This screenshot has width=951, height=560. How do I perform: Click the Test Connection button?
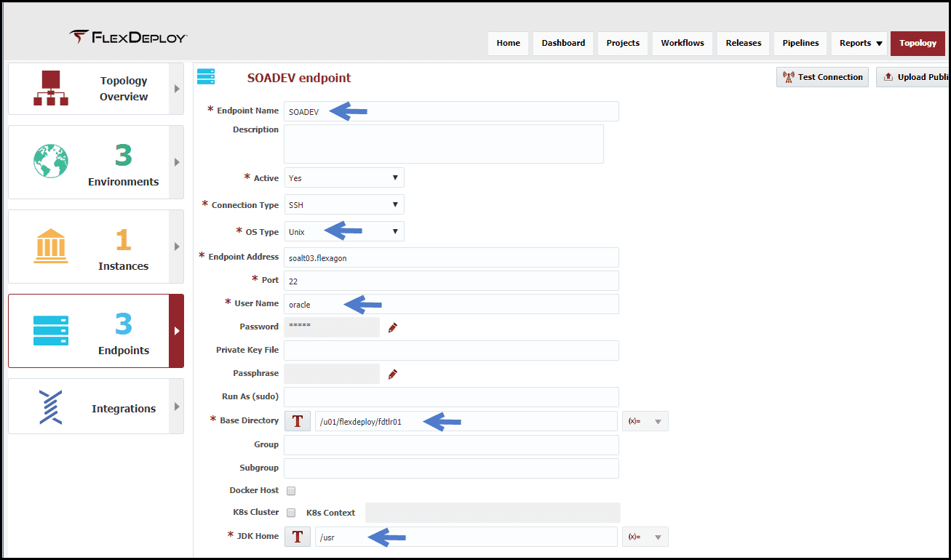coord(823,77)
